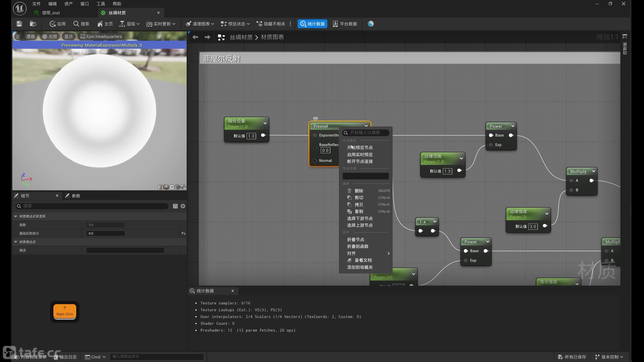Click the 描述 description field

tap(125, 250)
